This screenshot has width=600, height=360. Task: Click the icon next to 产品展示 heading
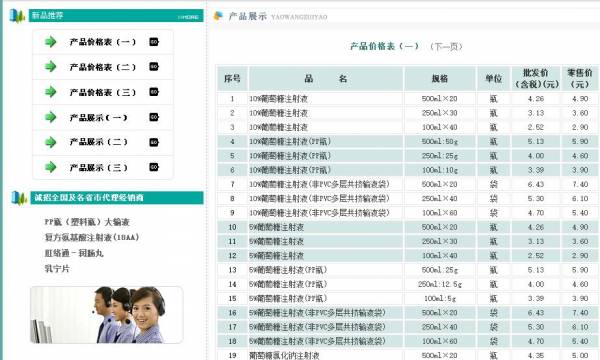tap(218, 16)
